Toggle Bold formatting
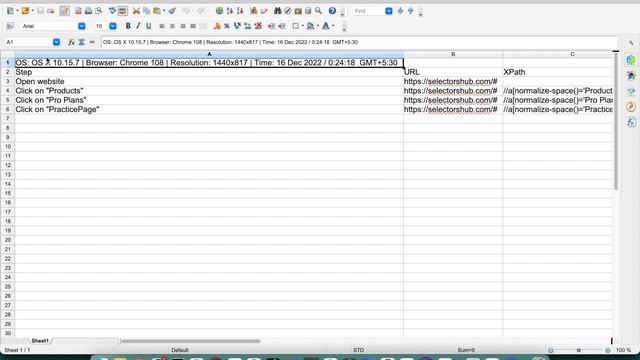 coord(128,26)
